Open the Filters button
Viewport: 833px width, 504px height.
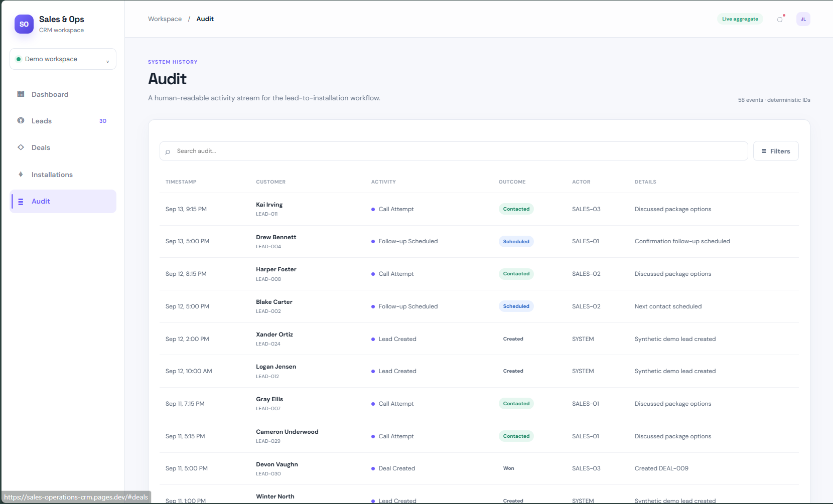pos(776,151)
